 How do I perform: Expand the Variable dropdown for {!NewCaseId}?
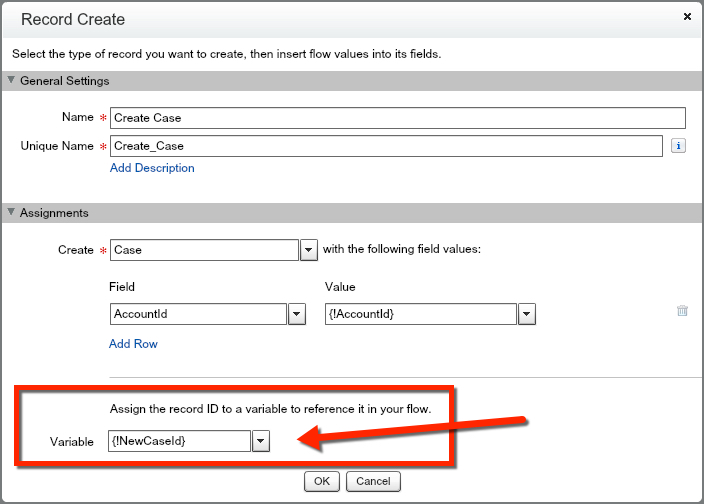point(260,441)
